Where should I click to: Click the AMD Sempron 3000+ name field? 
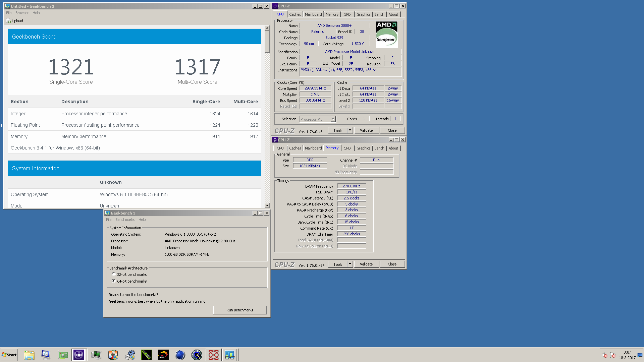point(334,25)
